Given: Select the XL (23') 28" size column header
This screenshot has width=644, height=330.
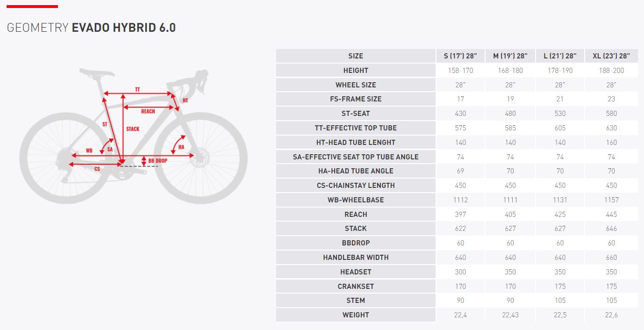Looking at the screenshot, I should click(x=611, y=56).
